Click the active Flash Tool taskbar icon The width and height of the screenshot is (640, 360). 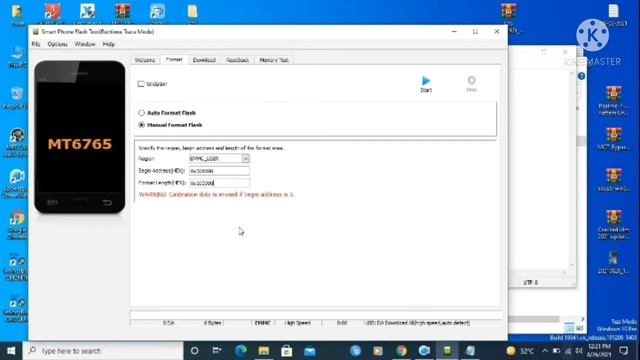click(447, 351)
